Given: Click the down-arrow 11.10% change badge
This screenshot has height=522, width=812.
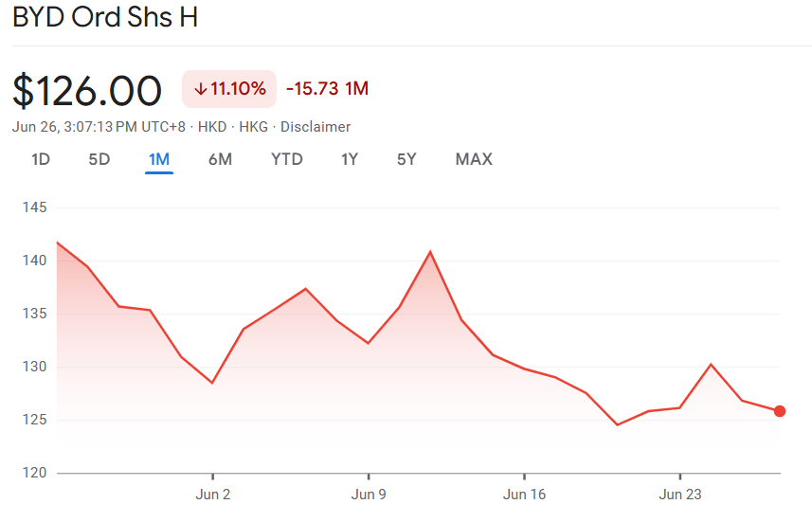Looking at the screenshot, I should tap(229, 89).
